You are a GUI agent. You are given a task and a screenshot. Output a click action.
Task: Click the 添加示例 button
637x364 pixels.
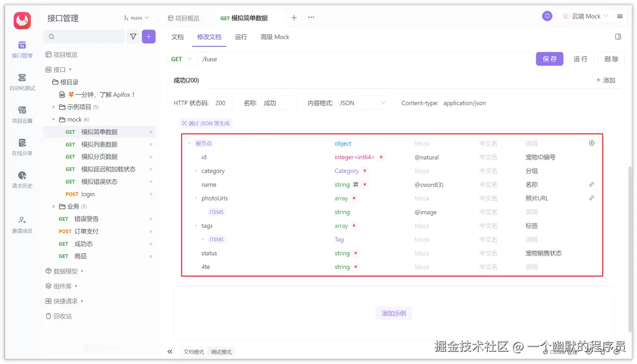click(x=394, y=313)
